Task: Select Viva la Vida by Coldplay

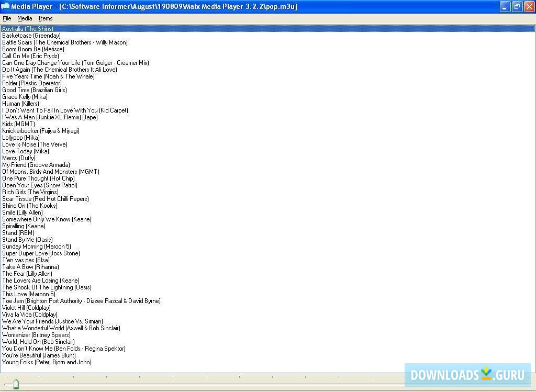Action: [x=29, y=315]
